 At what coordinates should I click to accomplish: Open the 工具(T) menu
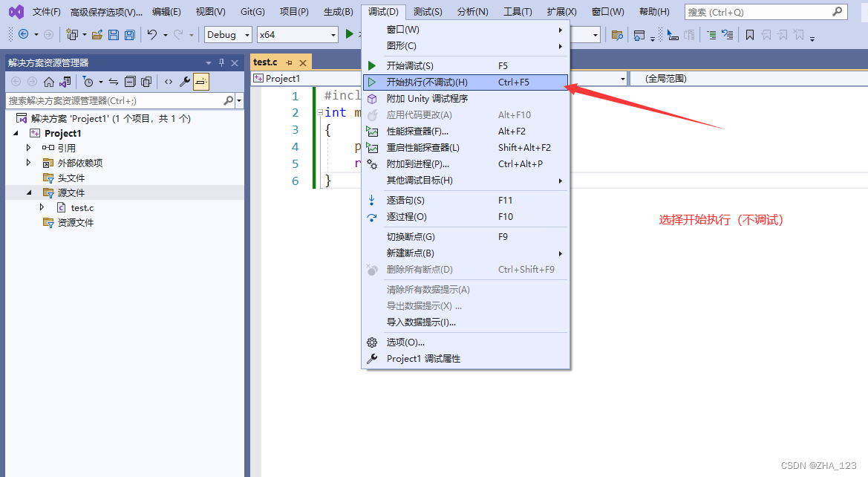[x=518, y=12]
